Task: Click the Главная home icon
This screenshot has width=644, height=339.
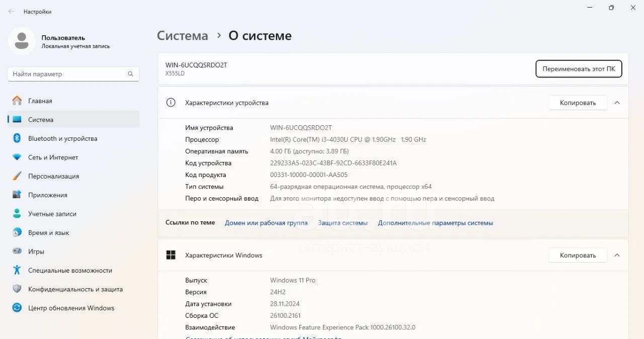Action: click(x=17, y=101)
